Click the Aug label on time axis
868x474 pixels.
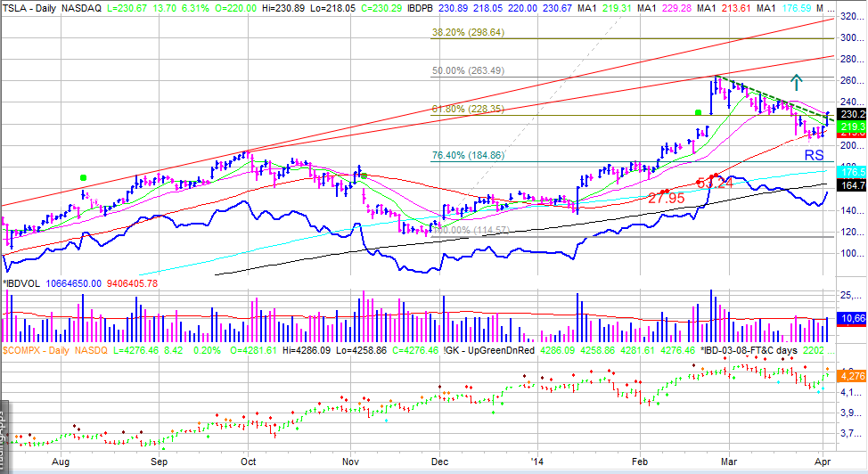61,462
